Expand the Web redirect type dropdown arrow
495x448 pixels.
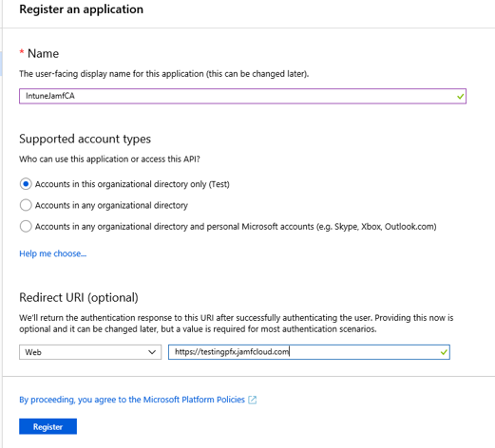coord(152,352)
